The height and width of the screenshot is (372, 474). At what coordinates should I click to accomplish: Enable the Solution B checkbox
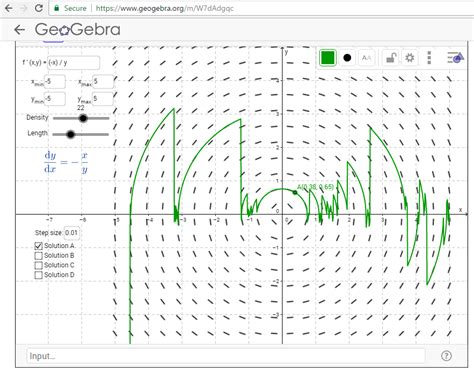click(39, 256)
